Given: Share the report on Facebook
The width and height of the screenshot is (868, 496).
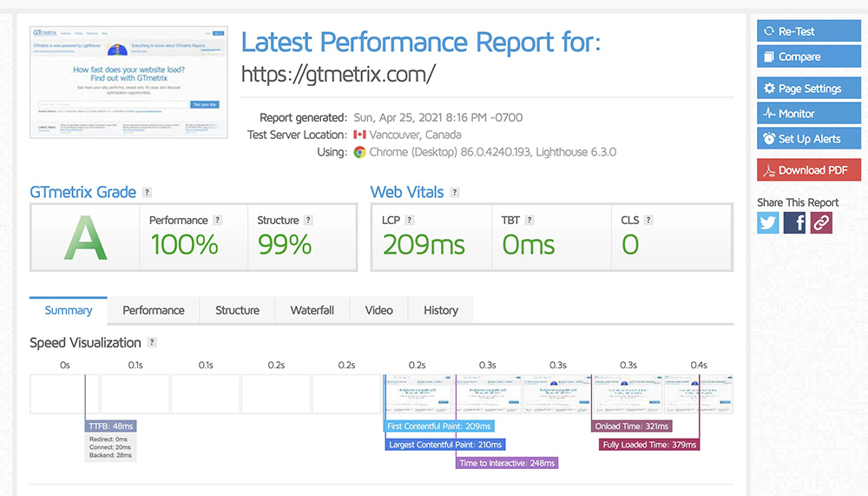Looking at the screenshot, I should [x=794, y=222].
